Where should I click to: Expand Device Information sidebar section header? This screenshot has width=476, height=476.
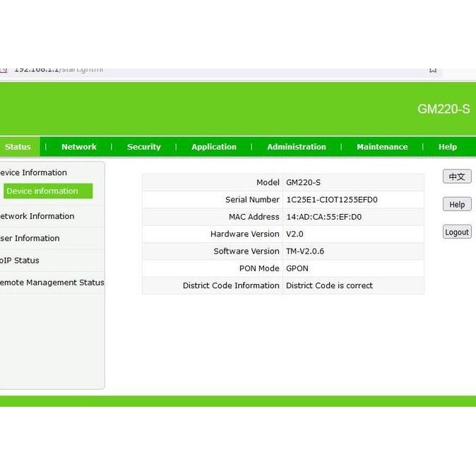[x=34, y=172]
